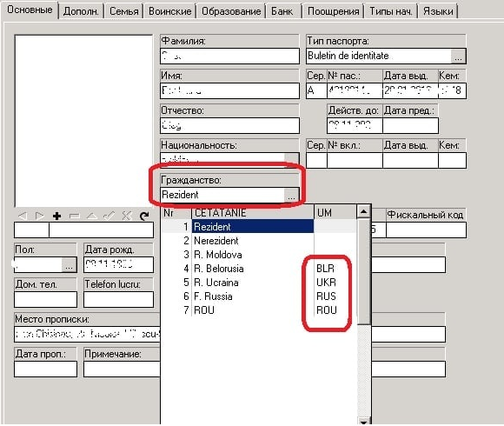Click the edit record triangle icon
The image size is (504, 426).
point(91,216)
